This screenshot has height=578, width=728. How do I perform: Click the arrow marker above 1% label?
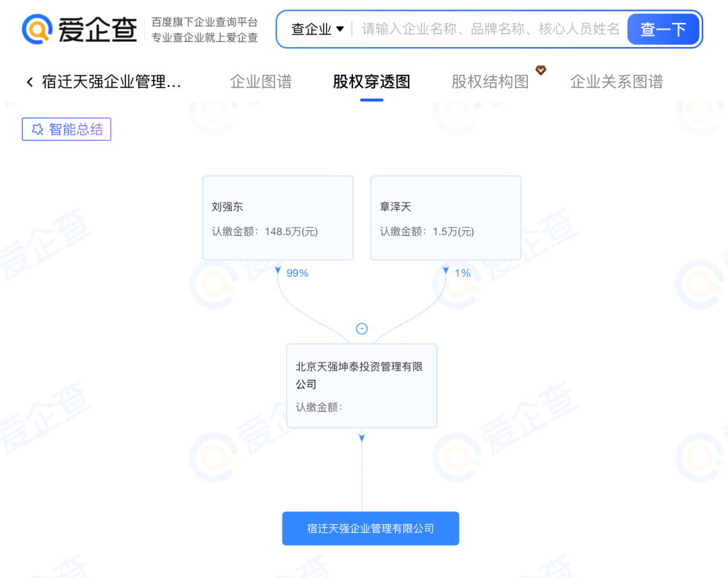coord(446,270)
